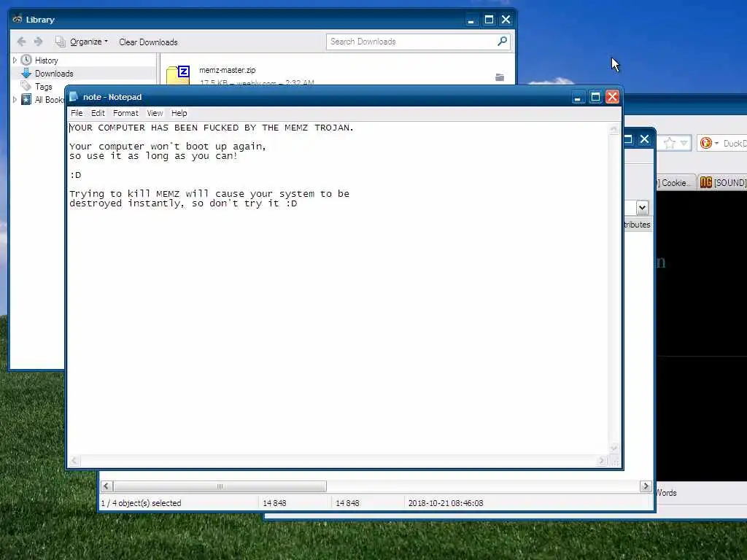
Task: Select Downloads in Library sidebar
Action: [x=54, y=74]
